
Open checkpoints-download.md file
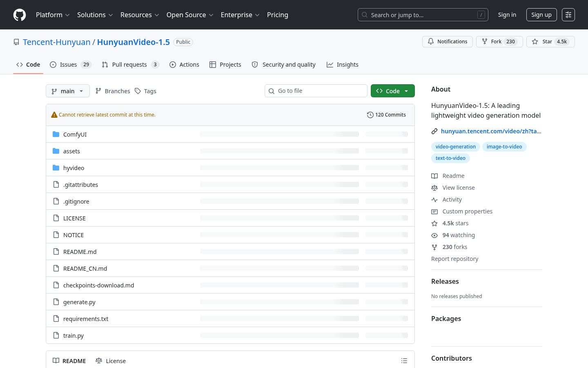coord(98,285)
